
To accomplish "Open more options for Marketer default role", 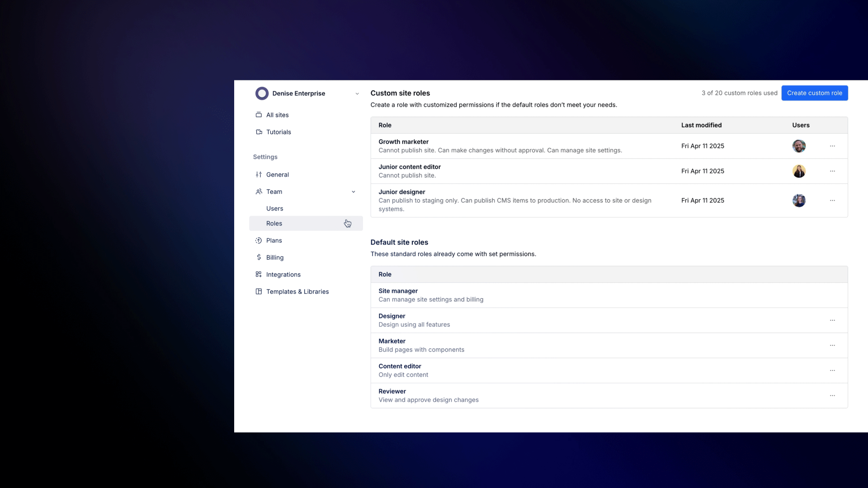I will click(x=832, y=345).
